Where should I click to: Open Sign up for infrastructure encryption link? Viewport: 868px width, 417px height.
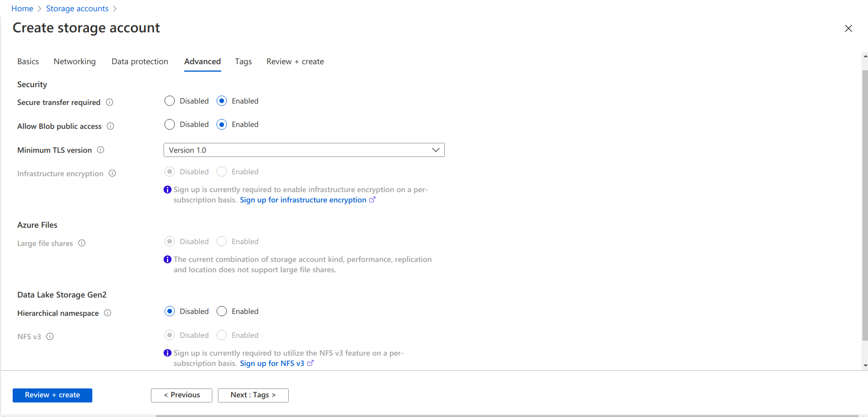(x=303, y=200)
